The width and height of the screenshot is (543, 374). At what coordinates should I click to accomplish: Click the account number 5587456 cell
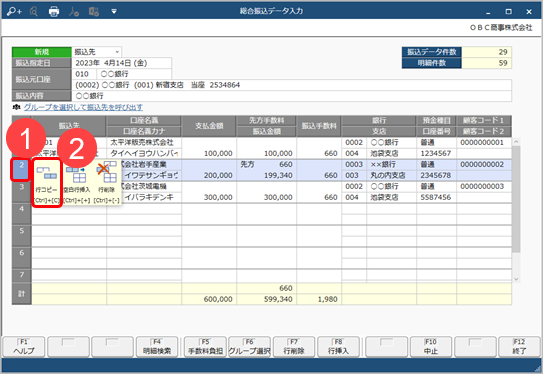pos(436,197)
